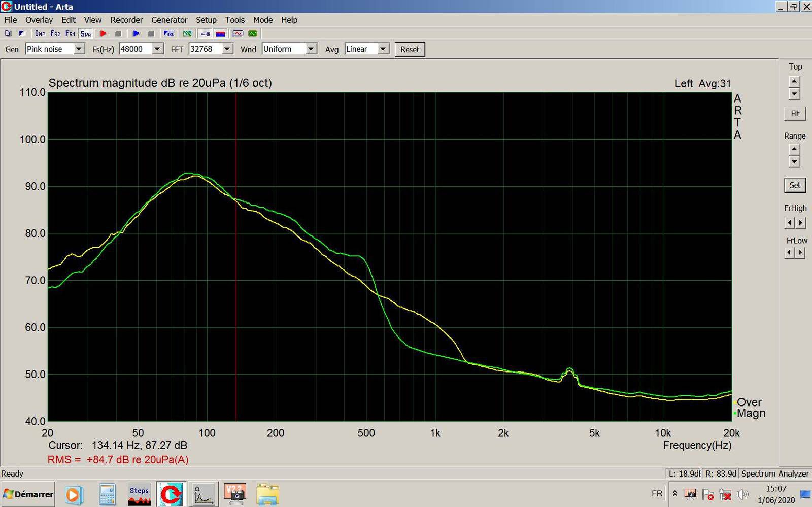Open the Tools menu
Viewport: 812px width, 507px height.
pyautogui.click(x=235, y=20)
